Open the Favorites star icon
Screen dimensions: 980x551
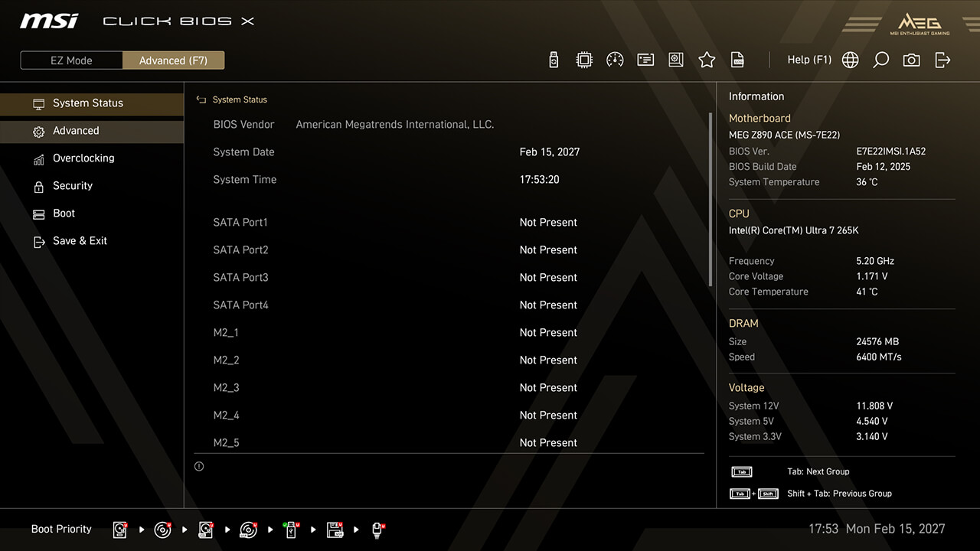coord(707,60)
